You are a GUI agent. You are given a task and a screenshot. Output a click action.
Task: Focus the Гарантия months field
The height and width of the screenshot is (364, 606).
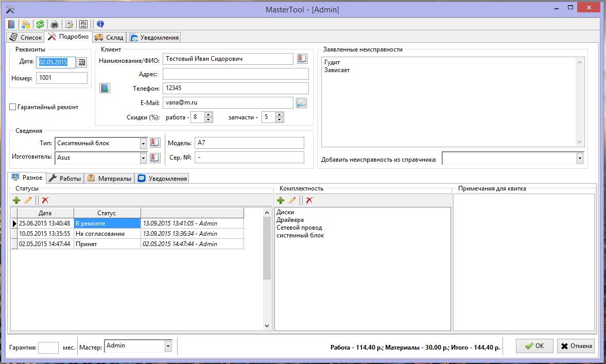point(48,348)
